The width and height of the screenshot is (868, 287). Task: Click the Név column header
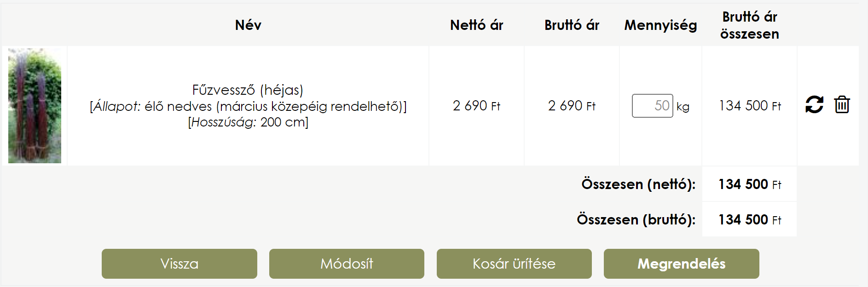coord(248,25)
